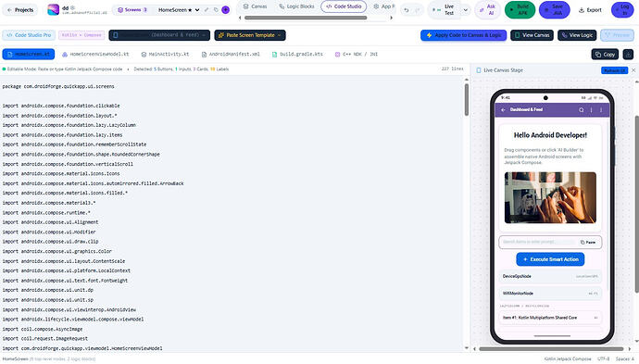Click the Code Studio Pro badge
This screenshot has height=364, width=639.
click(x=29, y=35)
